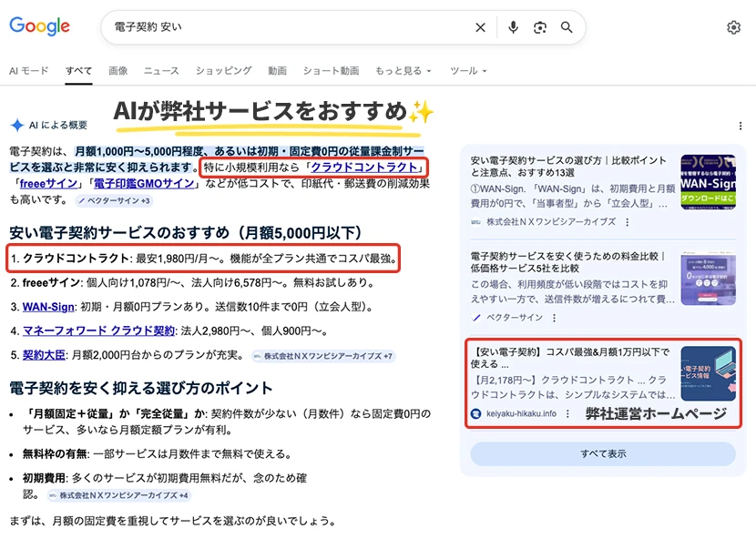Click the magnifying glass search icon
The width and height of the screenshot is (756, 539).
click(x=567, y=27)
